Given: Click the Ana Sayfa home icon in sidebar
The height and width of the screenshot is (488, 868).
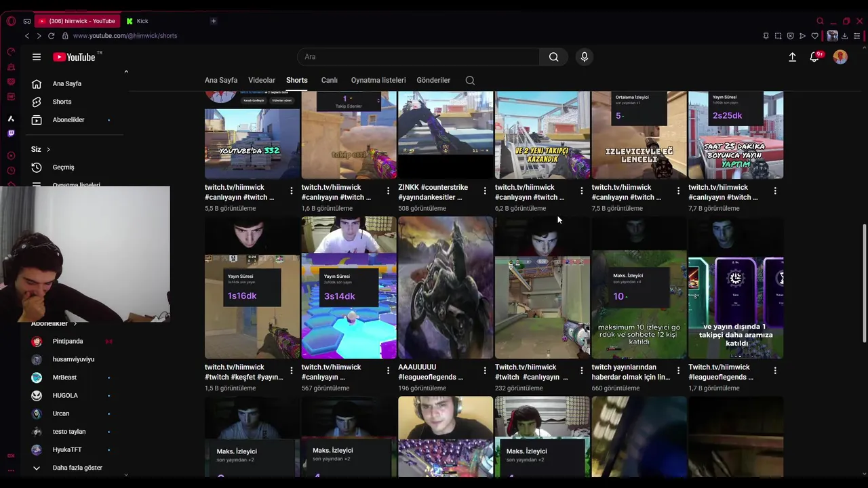Looking at the screenshot, I should coord(37,83).
